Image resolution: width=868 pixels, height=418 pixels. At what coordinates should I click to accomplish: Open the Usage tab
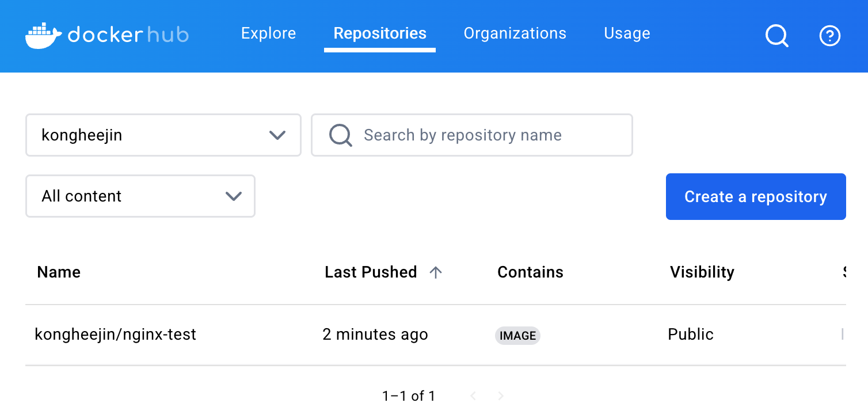[x=627, y=33]
